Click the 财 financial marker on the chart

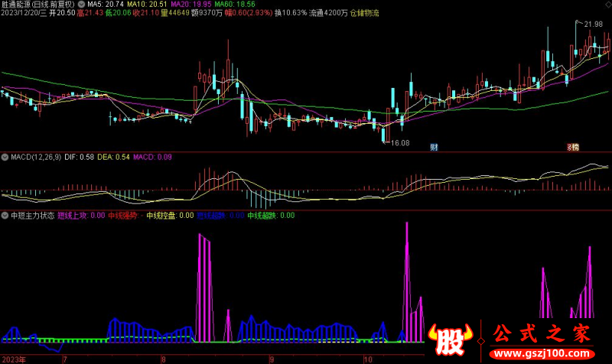coord(434,147)
